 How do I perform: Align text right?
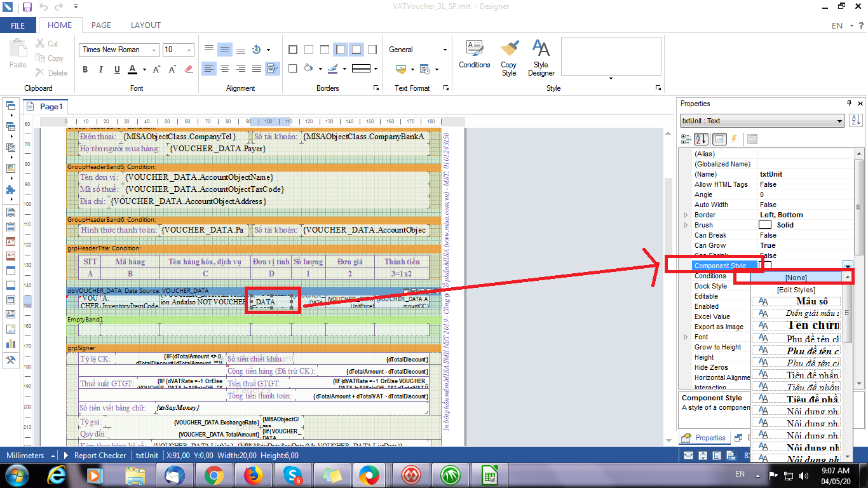tap(241, 69)
